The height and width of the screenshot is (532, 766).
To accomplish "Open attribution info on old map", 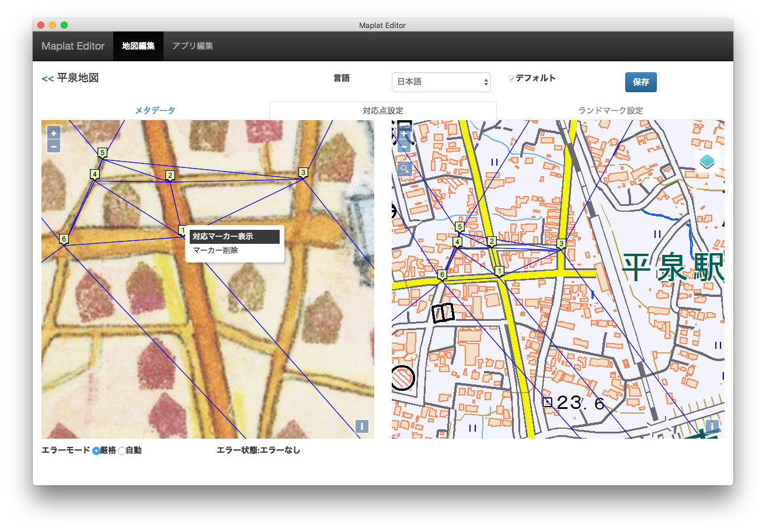I will pyautogui.click(x=362, y=426).
